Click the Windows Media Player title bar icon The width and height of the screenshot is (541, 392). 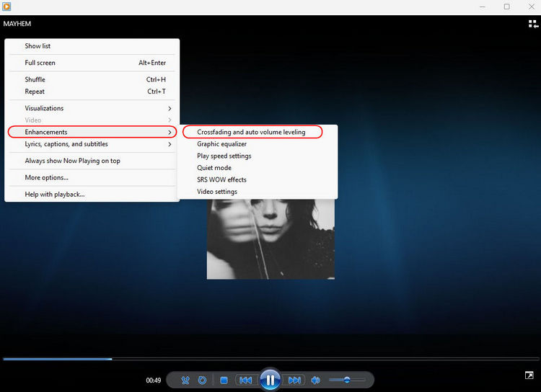(7, 6)
